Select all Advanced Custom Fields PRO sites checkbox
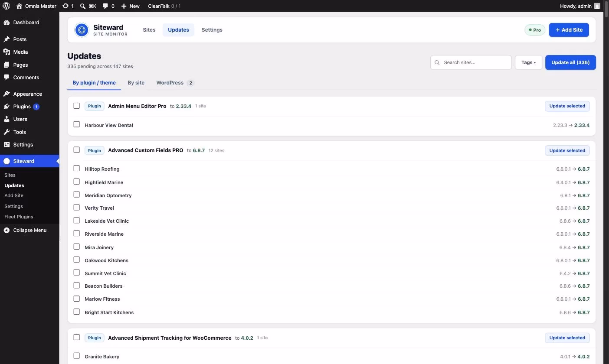Screen dimensions: 609x364 [77, 150]
